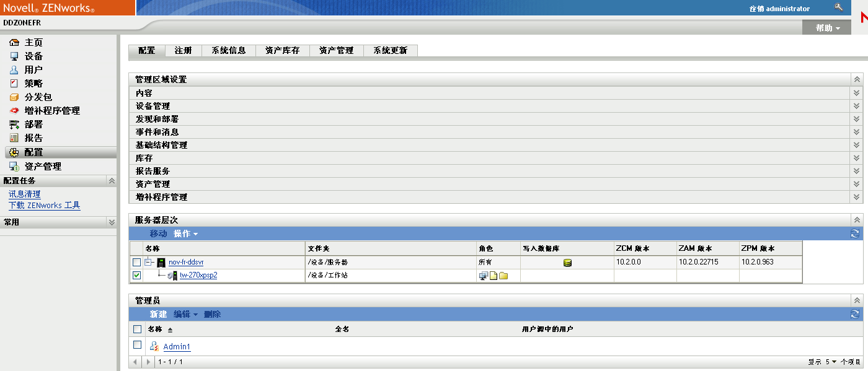Switch to the 资产库存 tab

click(x=283, y=51)
